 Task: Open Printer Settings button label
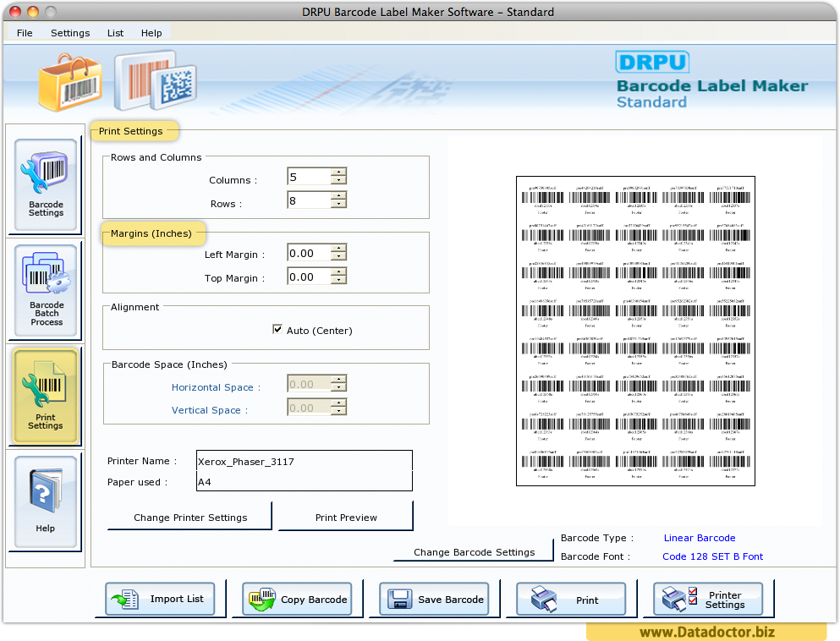[725, 600]
